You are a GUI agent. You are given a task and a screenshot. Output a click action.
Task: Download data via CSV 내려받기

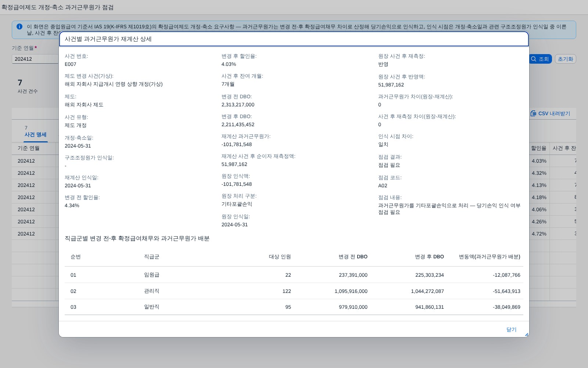[x=550, y=113]
